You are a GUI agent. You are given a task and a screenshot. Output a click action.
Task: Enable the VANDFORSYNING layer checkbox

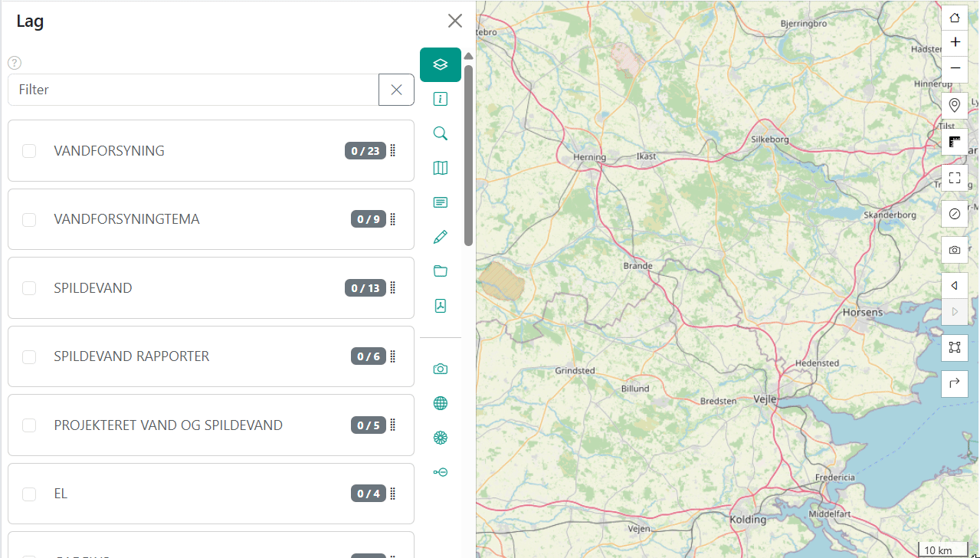tap(29, 151)
